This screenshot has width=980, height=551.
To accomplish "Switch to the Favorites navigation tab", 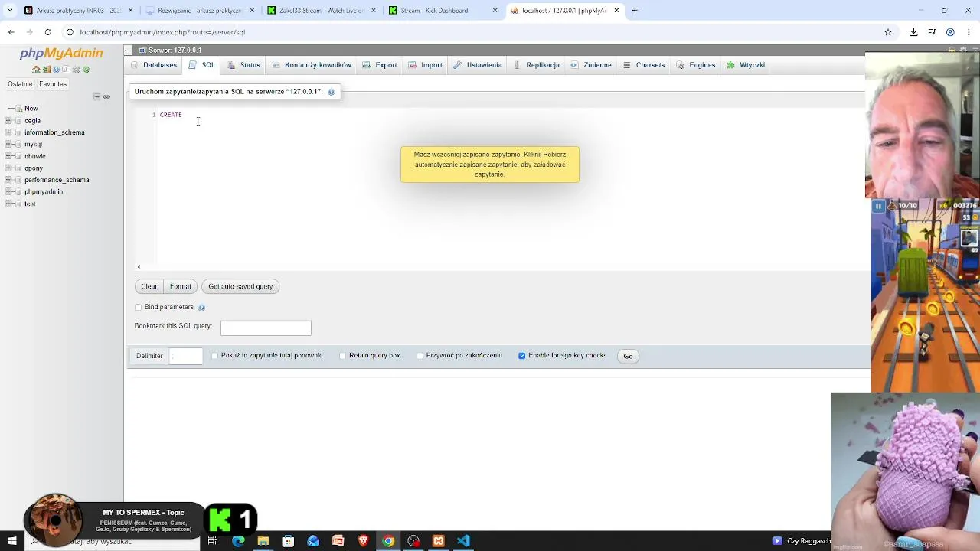I will [53, 84].
